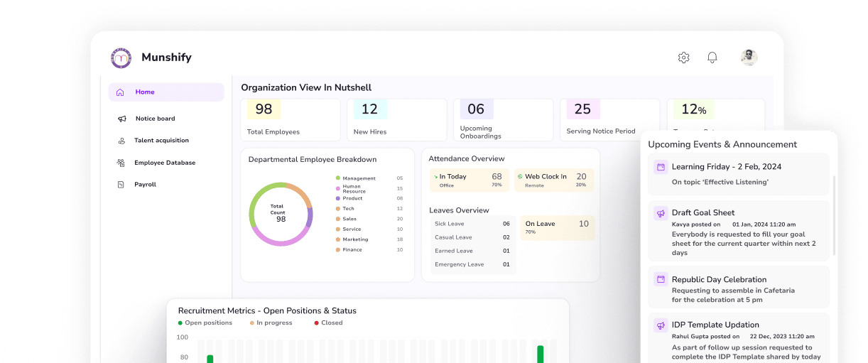Click the 12% stat card
The width and height of the screenshot is (868, 363).
(716, 115)
